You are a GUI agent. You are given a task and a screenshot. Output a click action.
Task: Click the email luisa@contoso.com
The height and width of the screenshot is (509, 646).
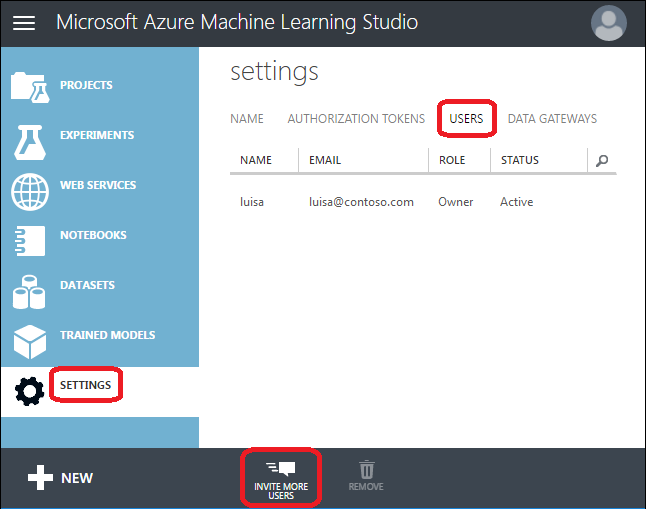click(x=361, y=202)
